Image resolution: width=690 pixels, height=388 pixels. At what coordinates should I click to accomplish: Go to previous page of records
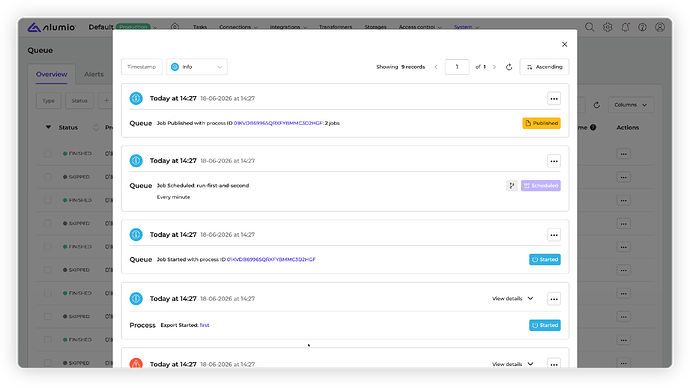[x=436, y=67]
